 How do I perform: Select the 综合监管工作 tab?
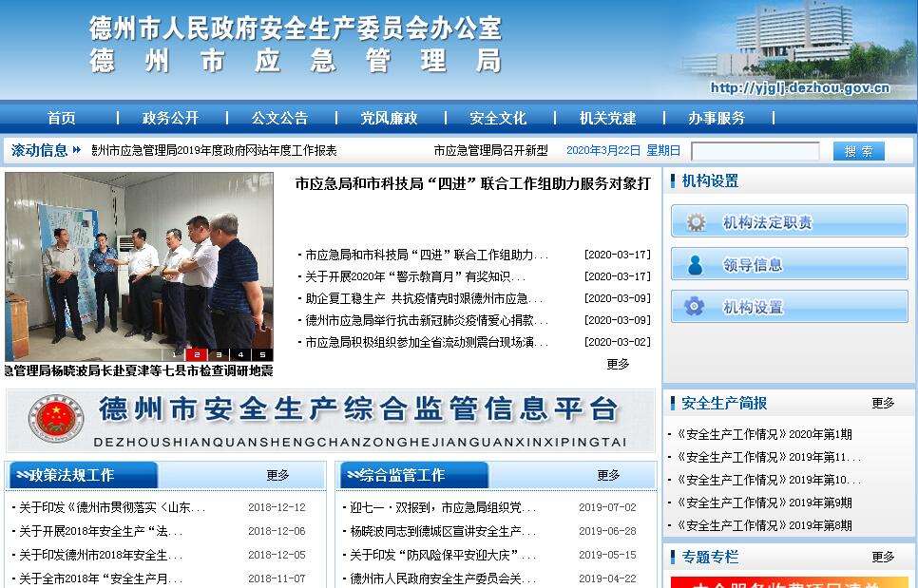414,475
